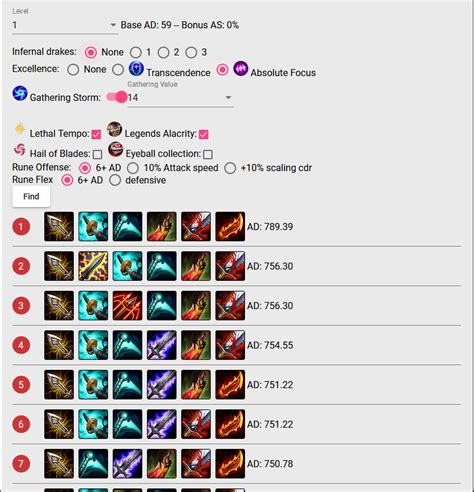
Task: Click the red arrows item in build 3
Action: (127, 306)
